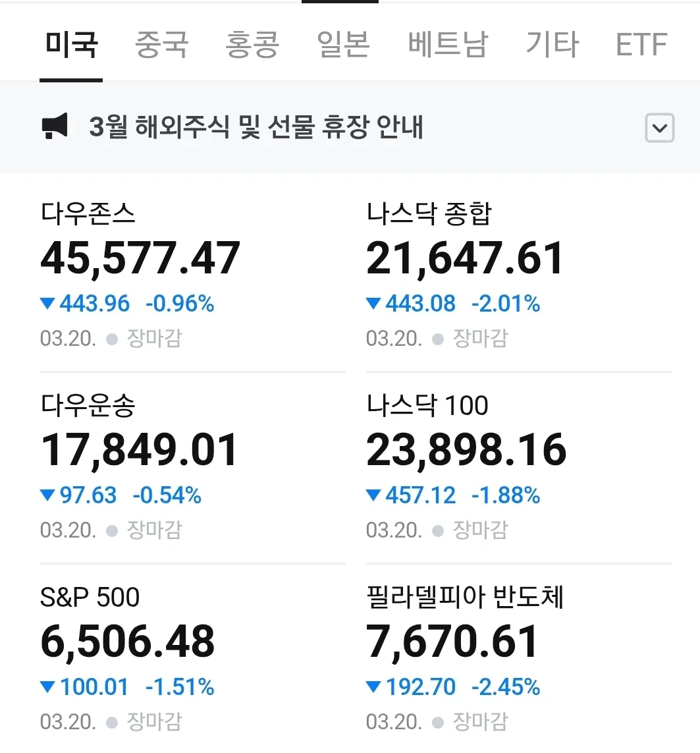The image size is (700, 753).
Task: Click the down arrow beside 443.96 on 다우존스
Action: (47, 304)
